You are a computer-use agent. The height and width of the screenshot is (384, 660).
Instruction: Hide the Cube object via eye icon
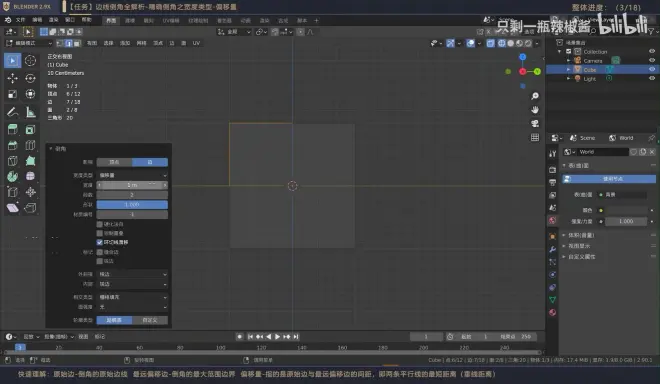[652, 69]
